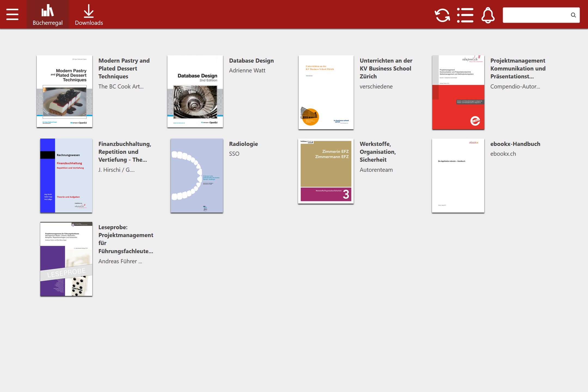Open the red Projektmanagement Kommunikation cover

pos(458,92)
